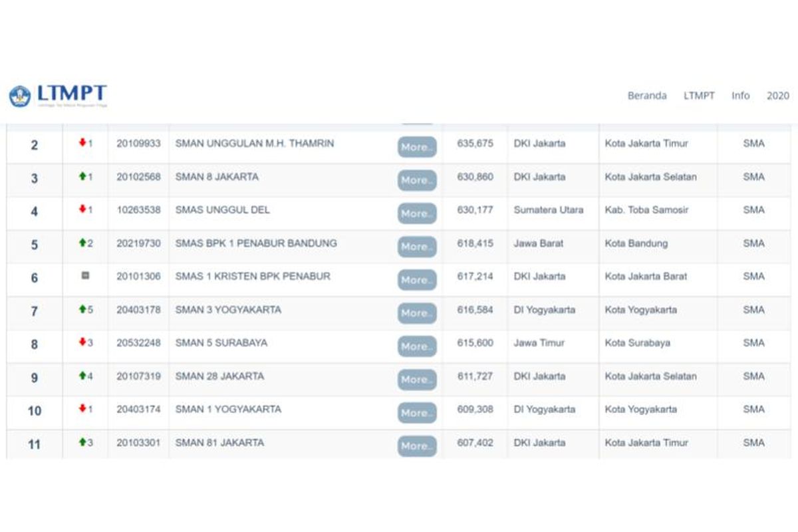Click NPSN code 10263538
Image resolution: width=798 pixels, height=532 pixels.
(138, 209)
